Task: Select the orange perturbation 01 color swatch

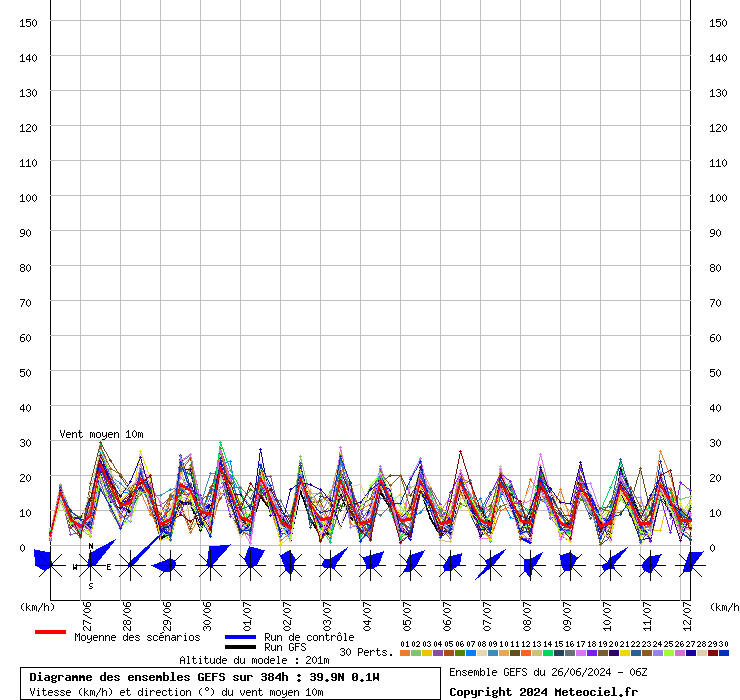Action: click(x=404, y=653)
